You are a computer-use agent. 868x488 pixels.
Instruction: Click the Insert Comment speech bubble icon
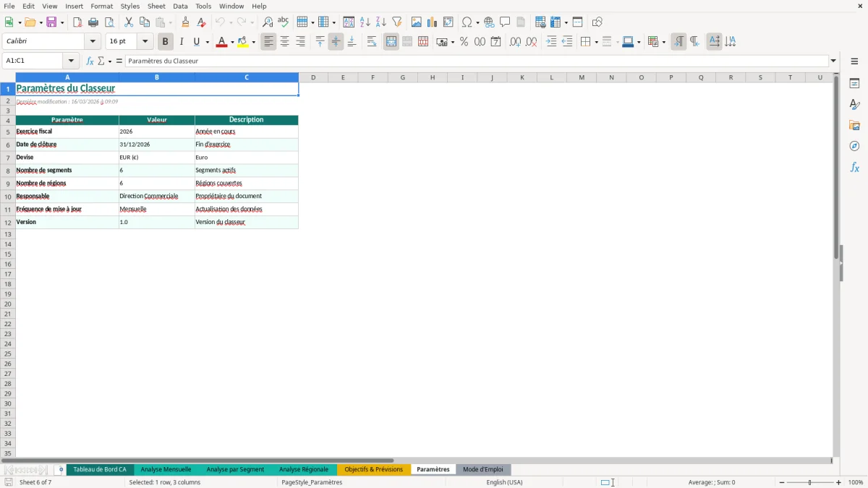505,22
